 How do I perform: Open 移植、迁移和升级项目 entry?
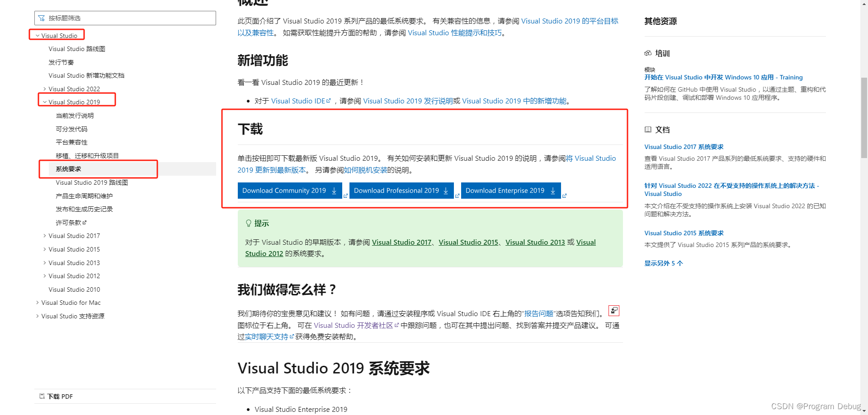[x=87, y=156]
